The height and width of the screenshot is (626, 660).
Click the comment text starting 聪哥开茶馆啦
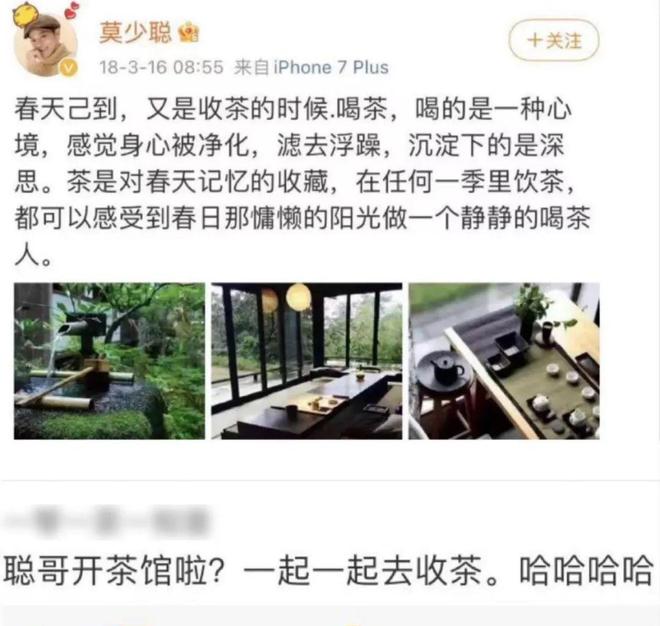(x=328, y=570)
